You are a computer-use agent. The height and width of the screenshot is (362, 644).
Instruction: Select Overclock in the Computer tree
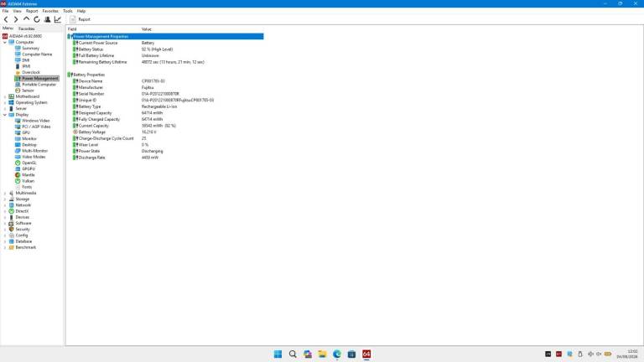(31, 72)
